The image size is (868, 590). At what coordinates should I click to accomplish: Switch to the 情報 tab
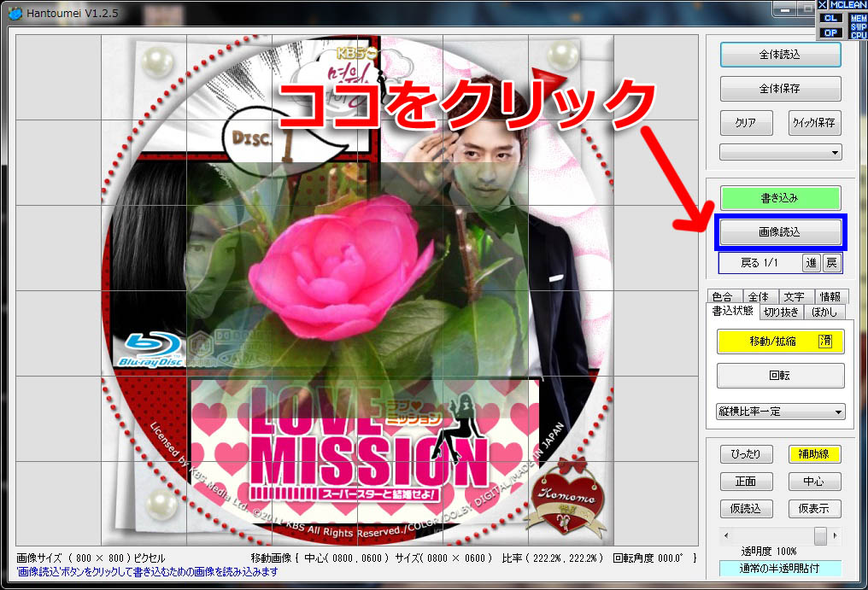(830, 296)
